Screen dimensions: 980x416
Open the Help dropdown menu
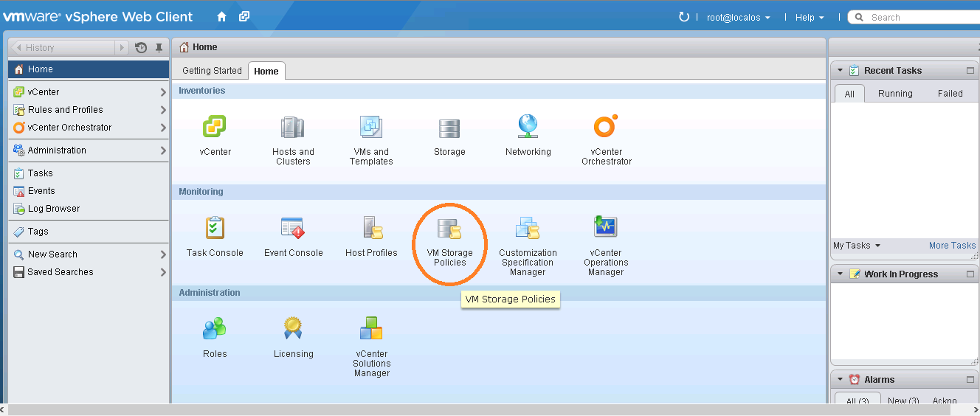[x=810, y=18]
